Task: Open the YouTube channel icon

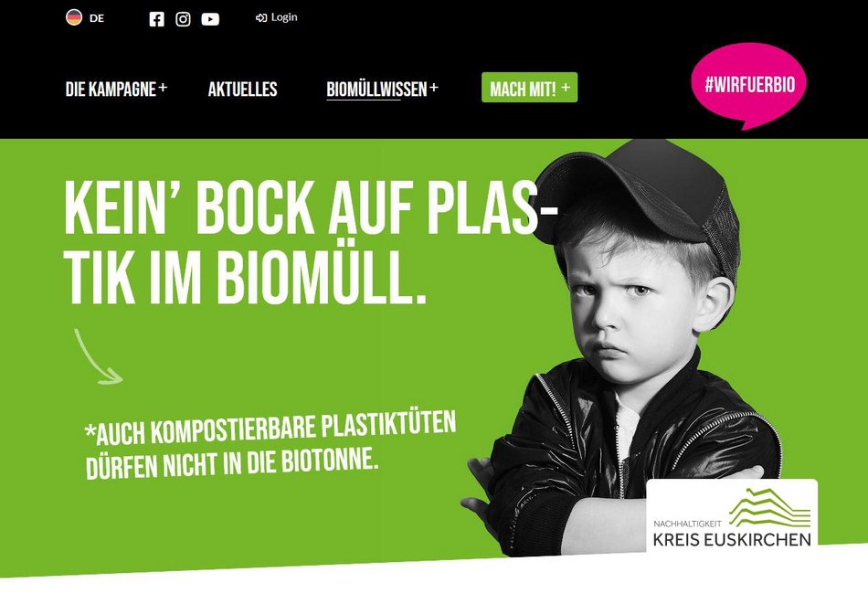Action: 210,19
